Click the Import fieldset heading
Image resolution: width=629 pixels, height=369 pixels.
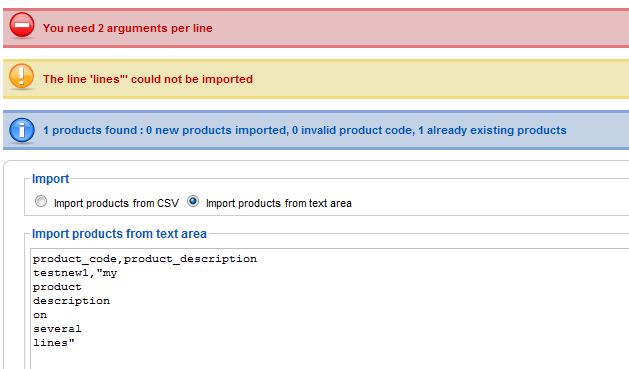click(51, 178)
